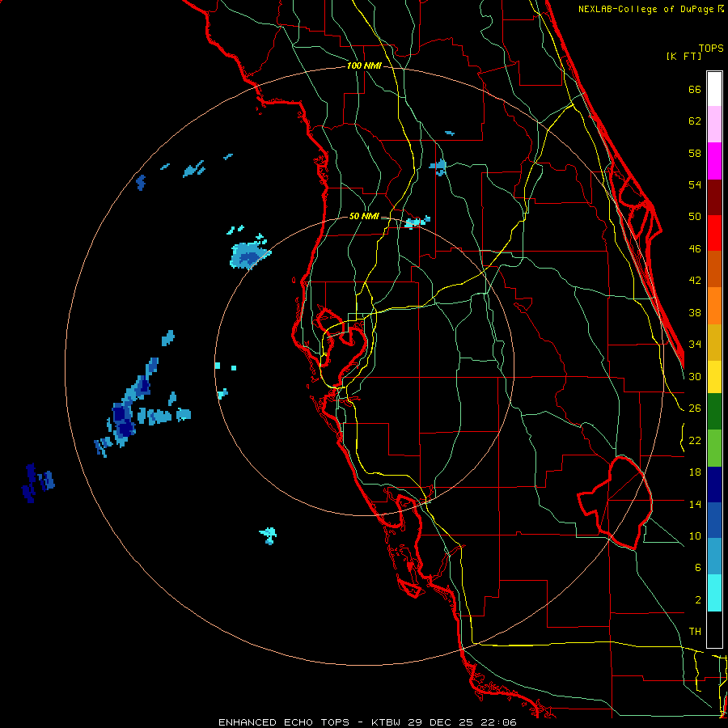This screenshot has width=728, height=728.
Task: Select the 62 legend value
Action: pos(695,121)
